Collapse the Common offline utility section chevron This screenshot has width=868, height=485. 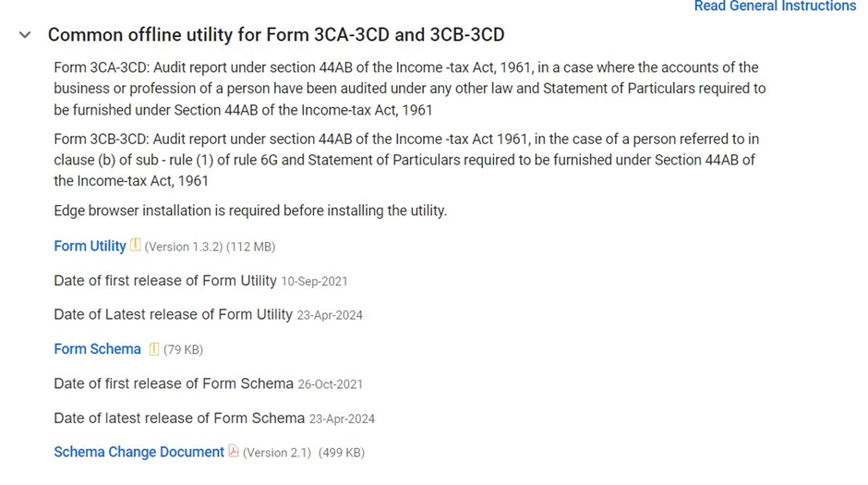[x=25, y=35]
